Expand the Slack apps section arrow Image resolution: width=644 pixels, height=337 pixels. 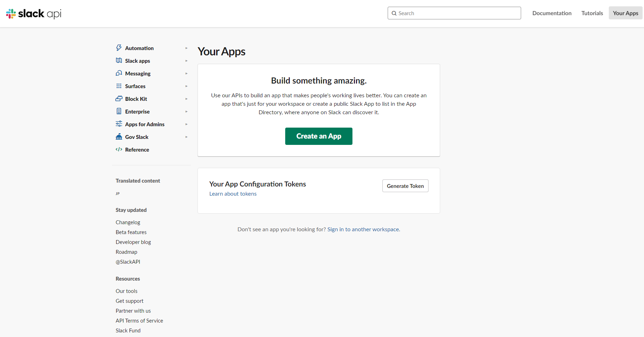tap(187, 61)
